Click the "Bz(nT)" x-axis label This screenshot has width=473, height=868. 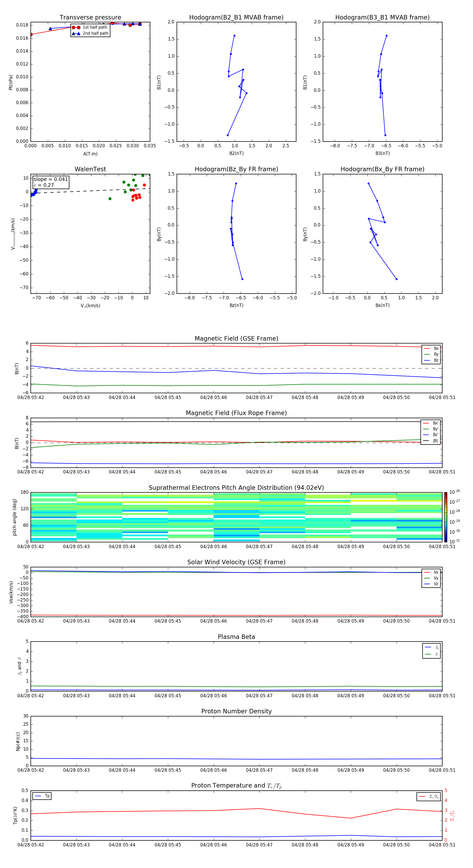click(236, 306)
